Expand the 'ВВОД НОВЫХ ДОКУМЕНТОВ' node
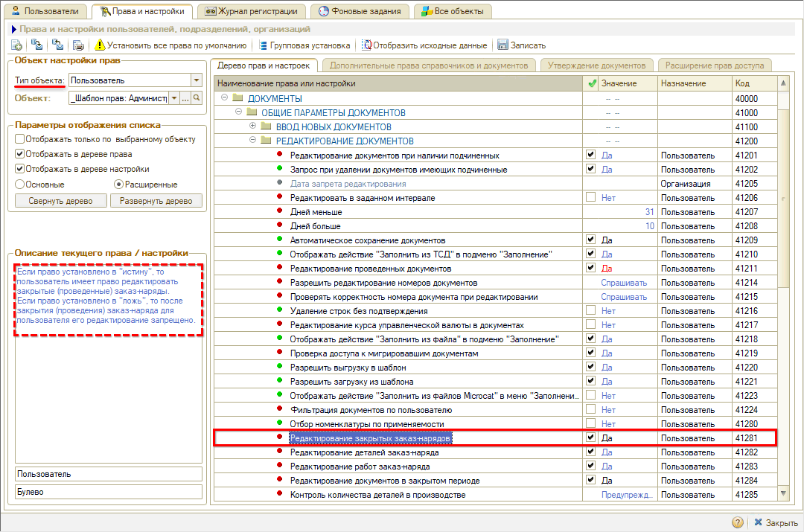Image resolution: width=804 pixels, height=532 pixels. point(252,126)
